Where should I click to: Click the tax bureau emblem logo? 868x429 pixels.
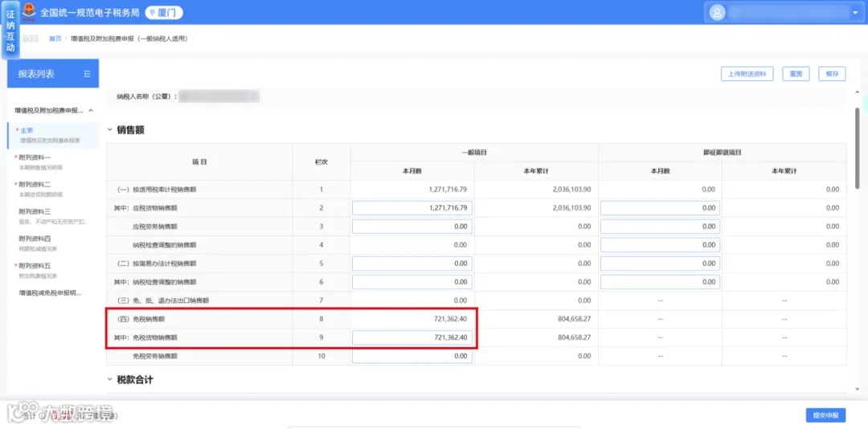[31, 13]
